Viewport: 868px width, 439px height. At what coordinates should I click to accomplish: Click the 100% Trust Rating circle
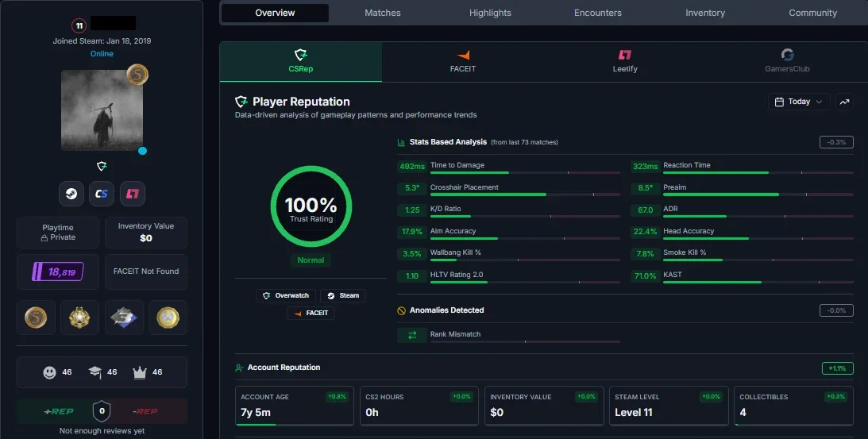tap(311, 206)
